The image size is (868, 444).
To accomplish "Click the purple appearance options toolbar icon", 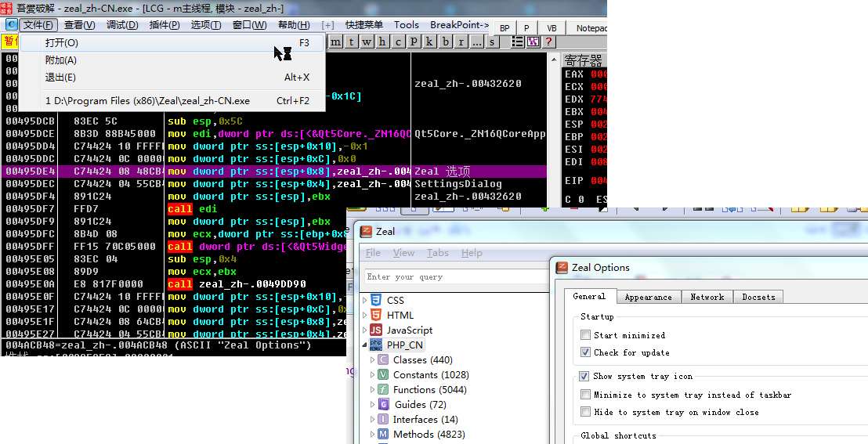I will click(x=533, y=42).
